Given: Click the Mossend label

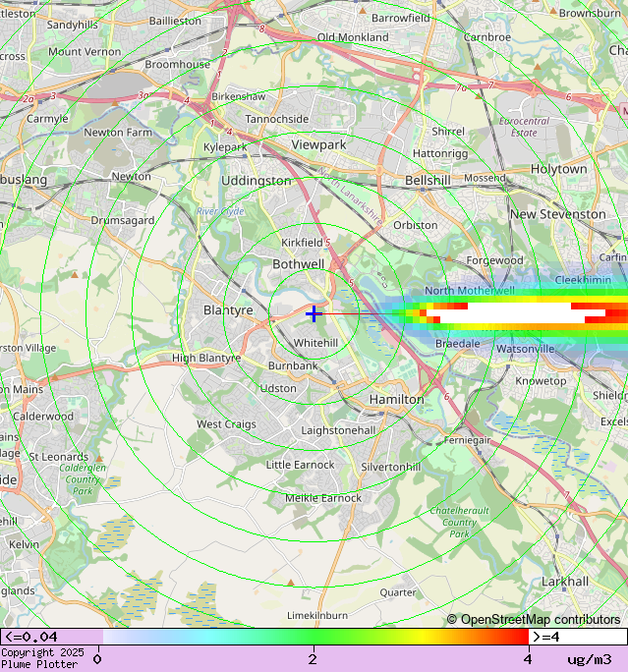Looking at the screenshot, I should point(485,178).
